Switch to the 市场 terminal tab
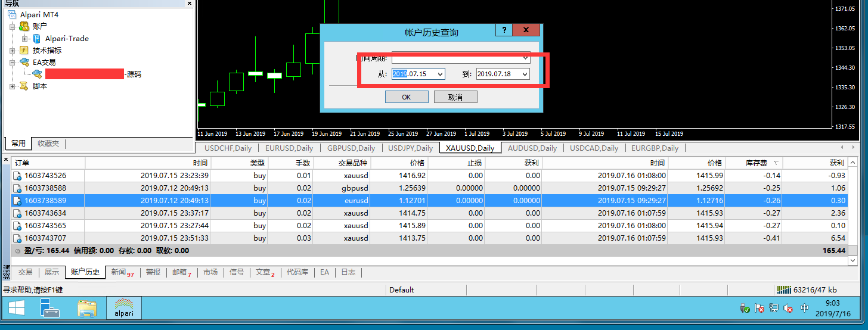 [210, 272]
